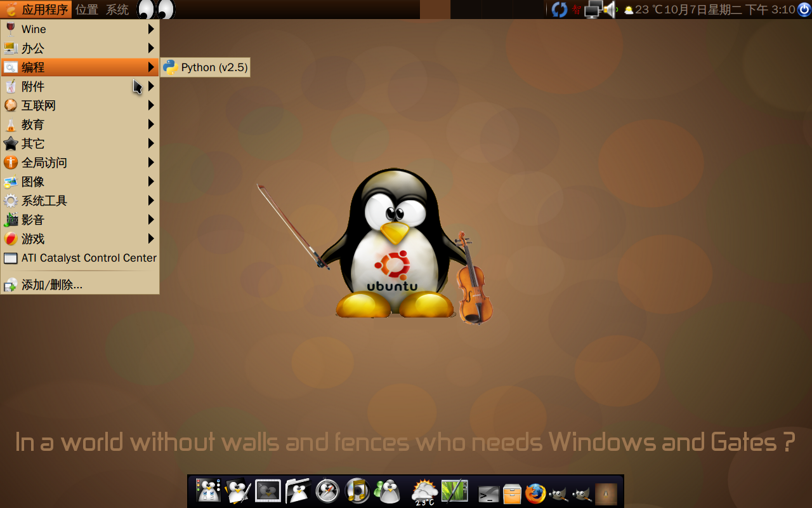Expand the 互联网 submenu arrow
This screenshot has width=812, height=508.
(x=151, y=105)
